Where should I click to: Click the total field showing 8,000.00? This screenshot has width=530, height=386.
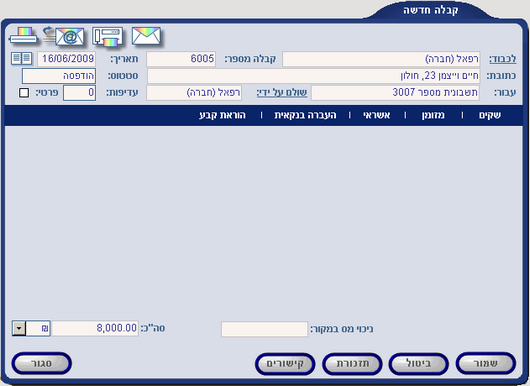(95, 328)
